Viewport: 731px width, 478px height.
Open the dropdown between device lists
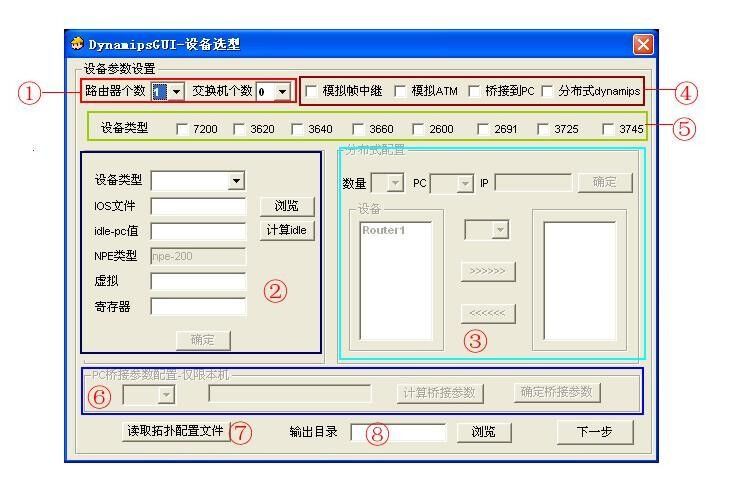click(500, 230)
